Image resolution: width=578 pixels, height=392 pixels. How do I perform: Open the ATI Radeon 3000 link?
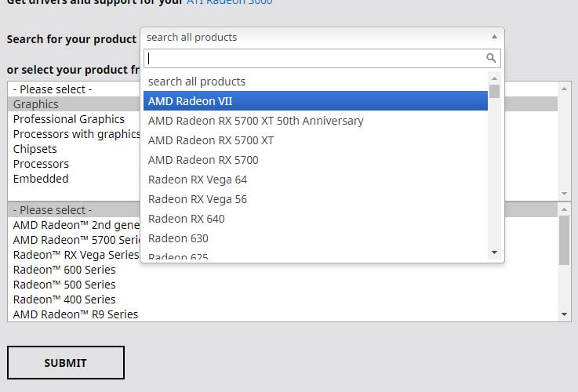(x=229, y=2)
